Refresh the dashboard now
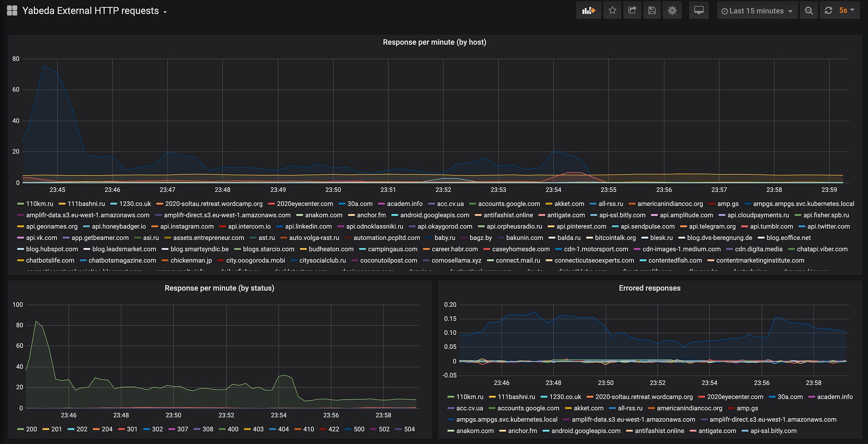Viewport: 868px width, 444px height. click(829, 11)
